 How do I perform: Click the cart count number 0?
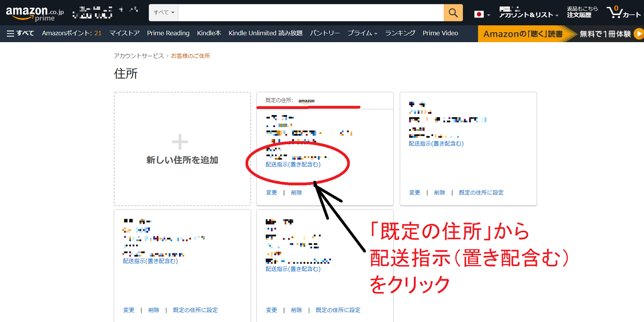(616, 9)
